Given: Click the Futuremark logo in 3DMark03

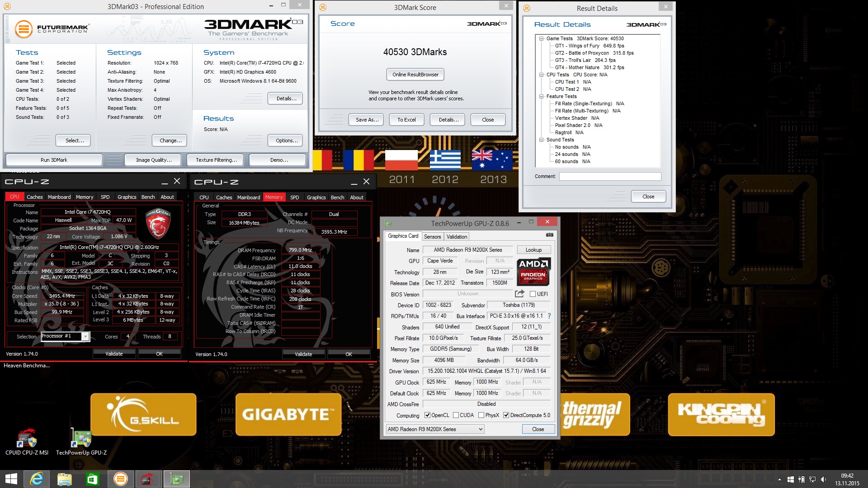Looking at the screenshot, I should tap(52, 29).
